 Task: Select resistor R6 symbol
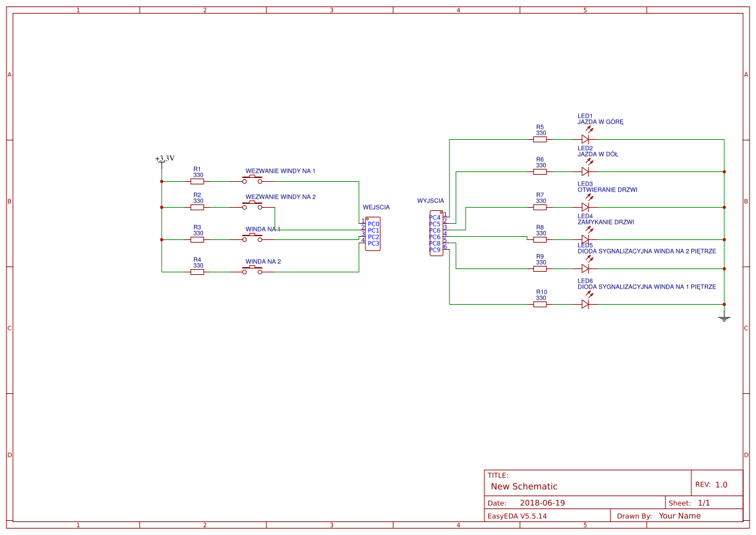[540, 171]
